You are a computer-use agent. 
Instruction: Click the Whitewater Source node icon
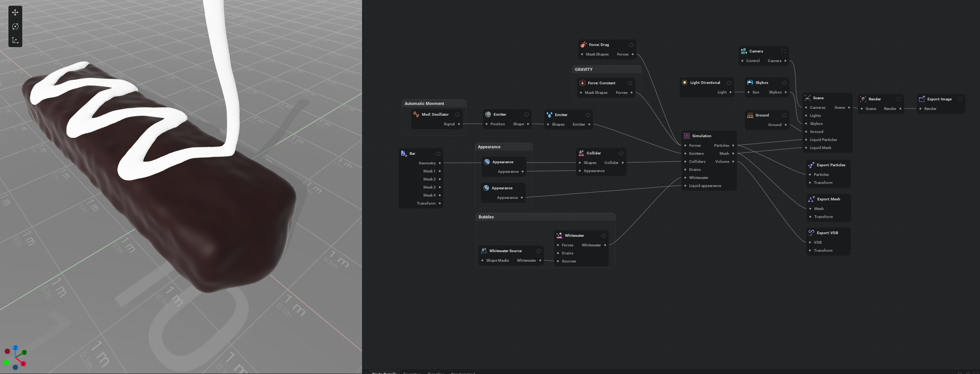point(484,251)
